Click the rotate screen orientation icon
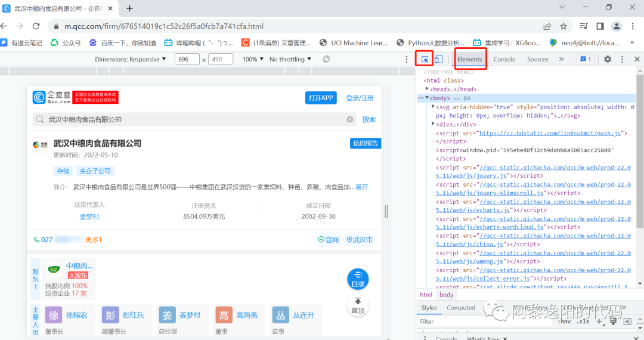 tap(326, 59)
